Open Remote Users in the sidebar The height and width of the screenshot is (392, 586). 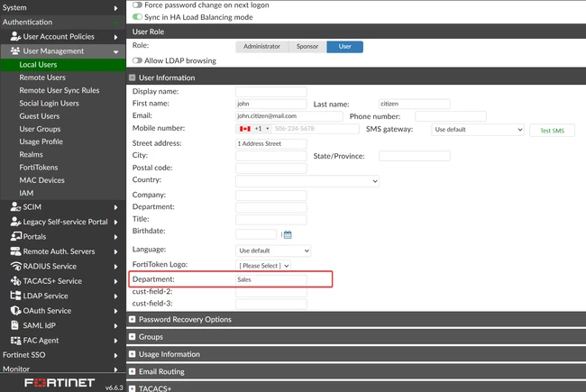[x=42, y=77]
